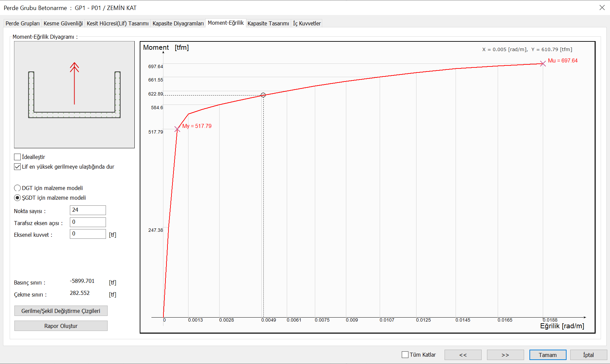The image size is (610, 364).
Task: Open the Kapasite Tasarımı tab
Action: [x=268, y=23]
